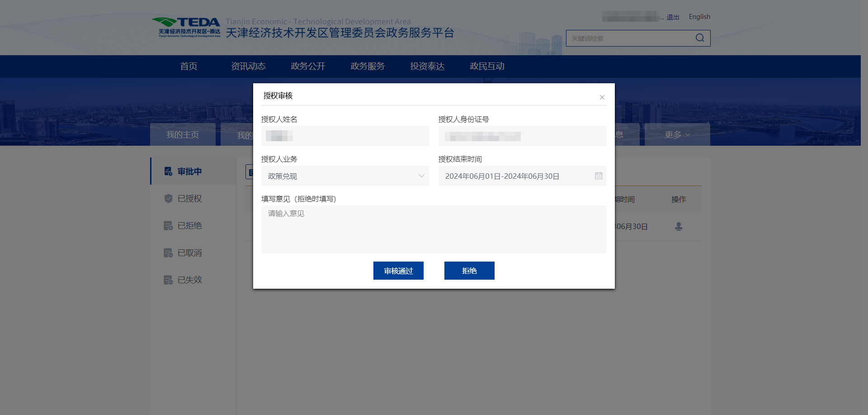
Task: Open the 政务公开 nav item
Action: (308, 66)
